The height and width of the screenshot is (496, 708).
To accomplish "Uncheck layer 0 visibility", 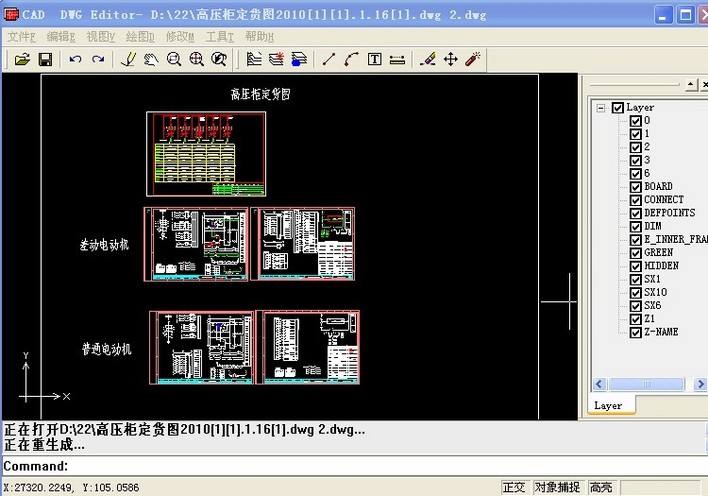I will coord(636,121).
